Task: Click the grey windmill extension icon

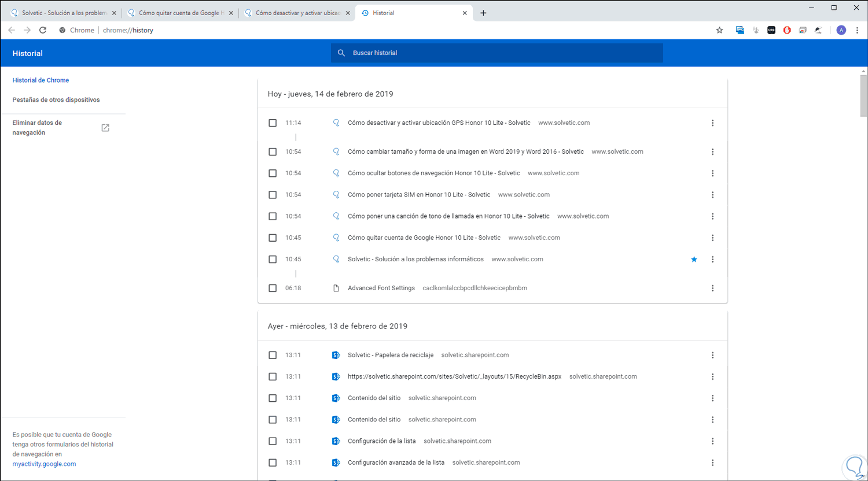Action: [x=756, y=30]
